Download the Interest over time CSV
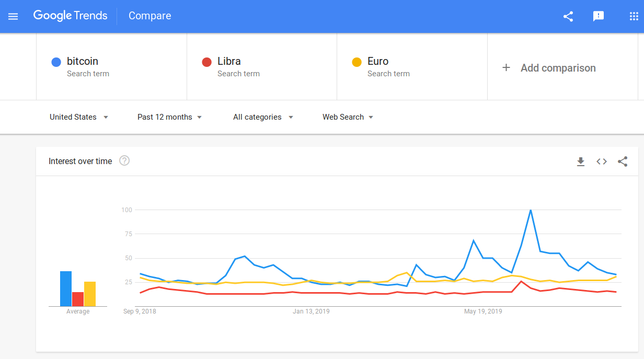Image resolution: width=644 pixels, height=359 pixels. click(x=580, y=161)
